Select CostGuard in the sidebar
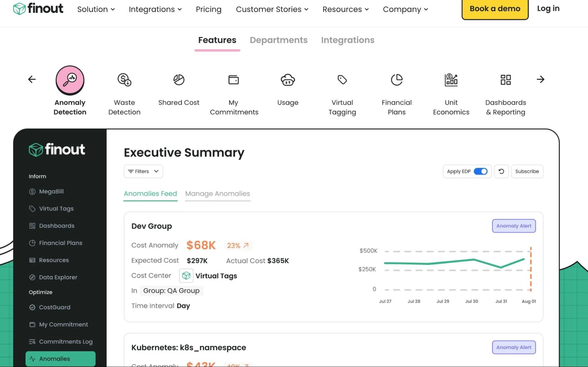Image resolution: width=588 pixels, height=367 pixels. point(55,307)
